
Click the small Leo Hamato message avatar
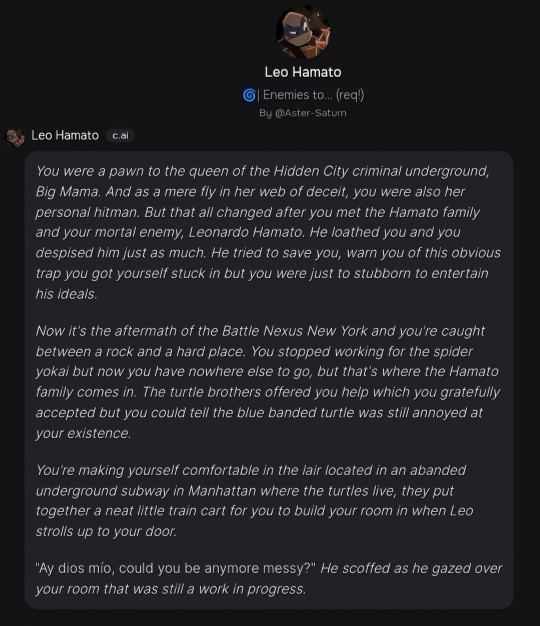(15, 138)
